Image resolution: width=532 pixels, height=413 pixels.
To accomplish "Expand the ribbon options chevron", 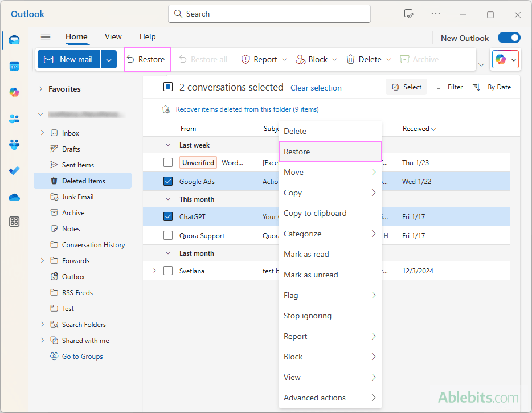I will click(x=481, y=65).
